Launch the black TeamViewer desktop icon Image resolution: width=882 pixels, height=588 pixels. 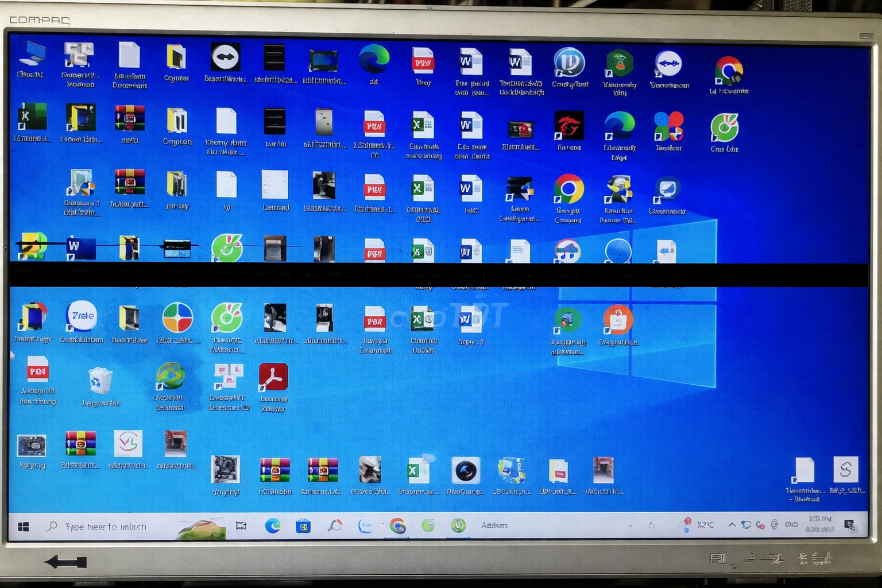[225, 58]
